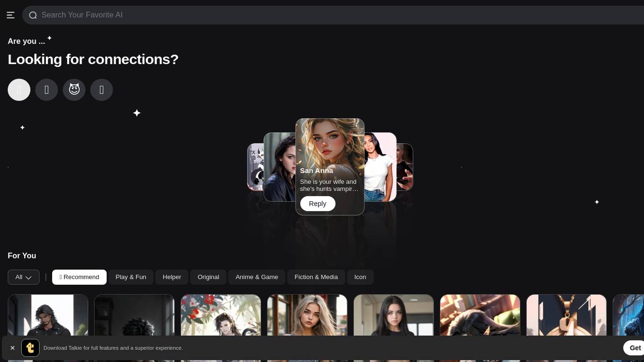Image resolution: width=644 pixels, height=362 pixels.
Task: Open black-haired woman in black top card
Action: click(x=394, y=315)
